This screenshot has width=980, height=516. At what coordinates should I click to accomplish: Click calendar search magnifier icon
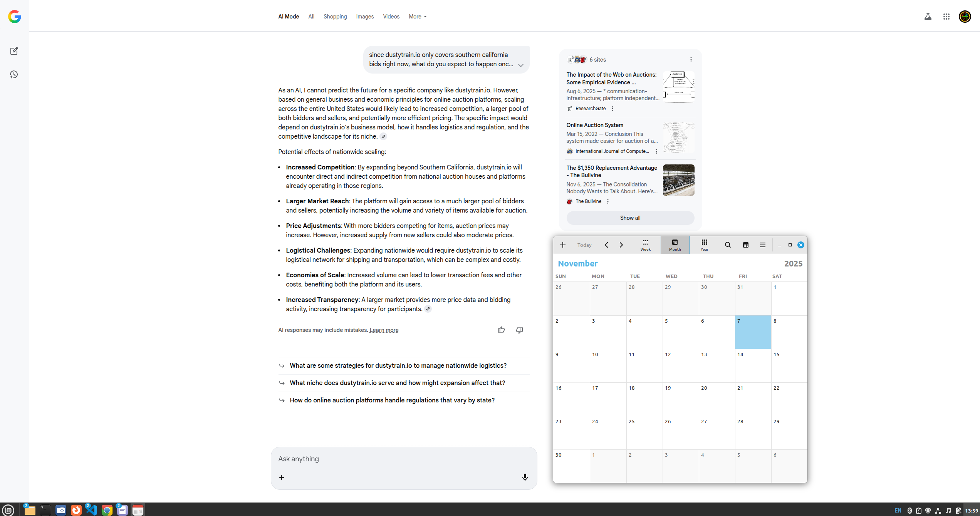click(727, 245)
